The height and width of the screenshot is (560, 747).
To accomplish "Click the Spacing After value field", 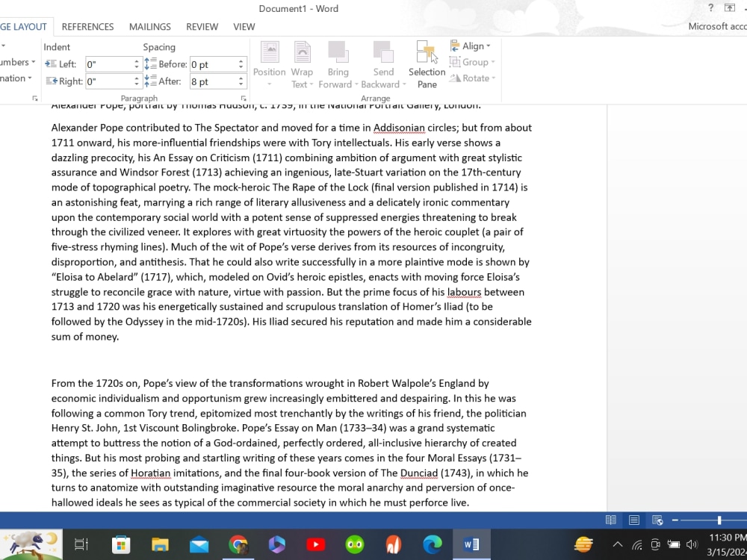I will click(213, 81).
